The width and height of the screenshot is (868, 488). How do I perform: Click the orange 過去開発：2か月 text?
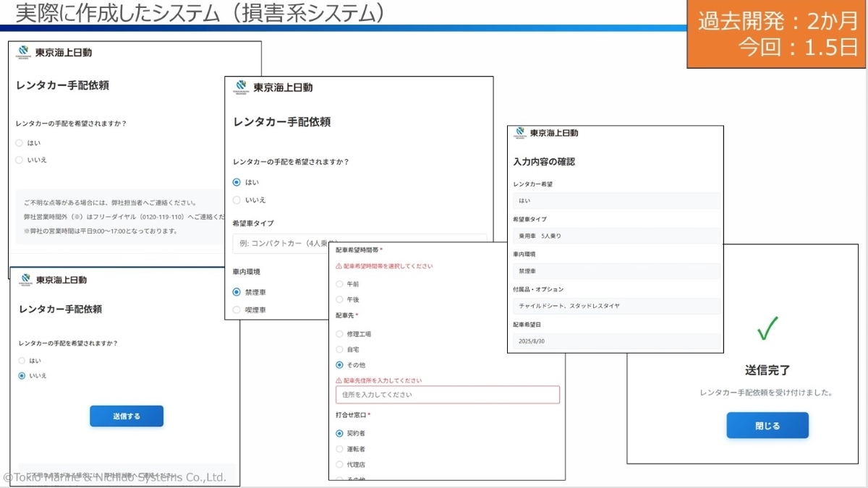pos(778,21)
